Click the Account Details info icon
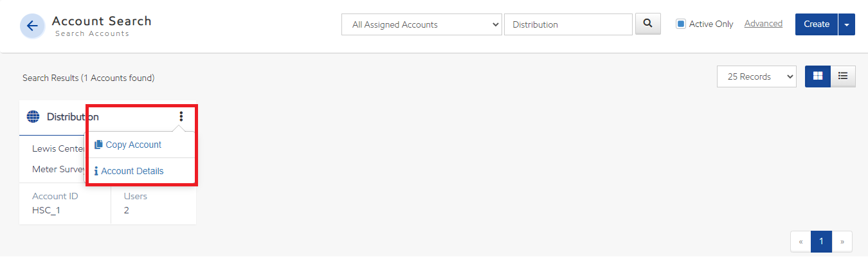The image size is (868, 259). click(x=96, y=171)
